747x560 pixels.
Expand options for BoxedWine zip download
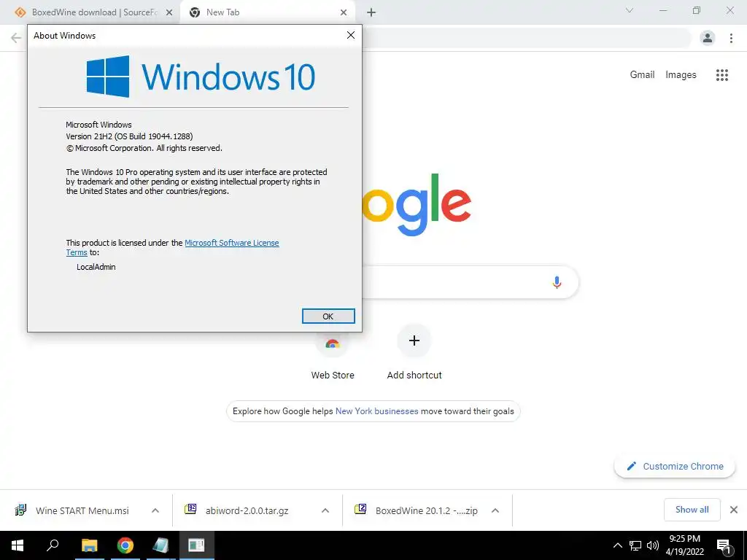[x=495, y=510]
